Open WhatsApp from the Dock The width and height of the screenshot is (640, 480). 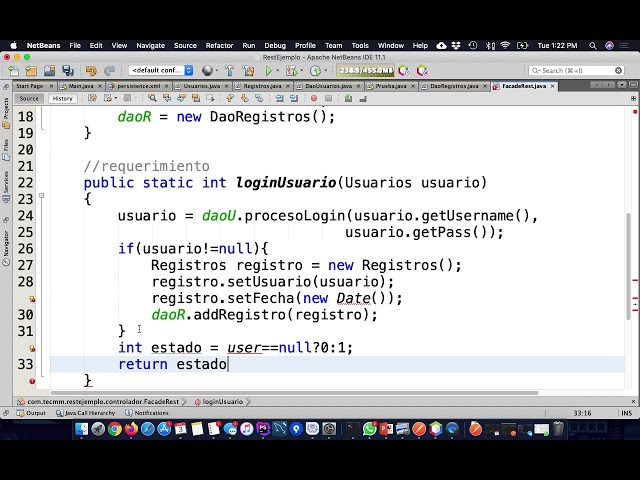point(369,429)
